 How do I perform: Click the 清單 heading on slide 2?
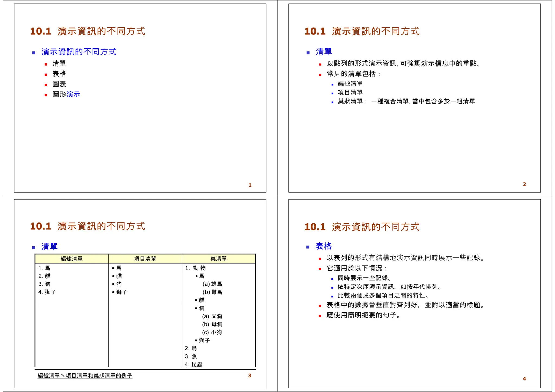pos(324,52)
